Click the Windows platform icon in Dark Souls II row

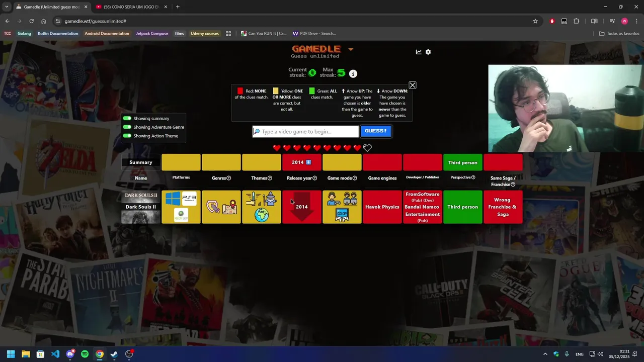pos(173,199)
